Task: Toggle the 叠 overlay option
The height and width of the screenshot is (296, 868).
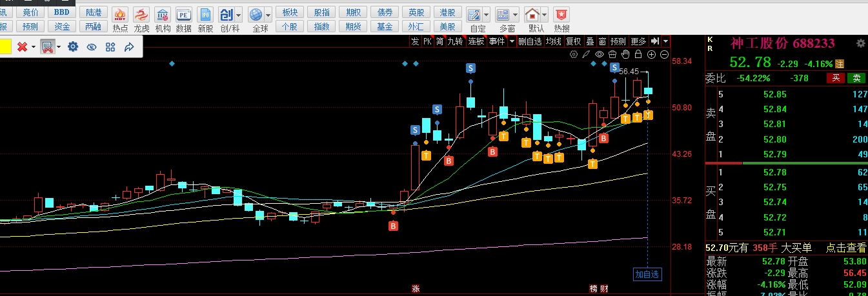Action: pos(589,41)
